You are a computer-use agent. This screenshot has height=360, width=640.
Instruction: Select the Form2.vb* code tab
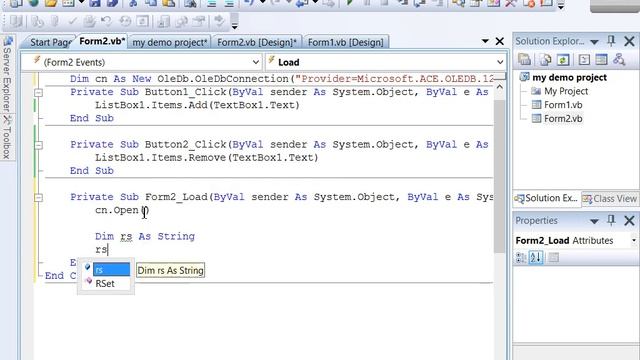102,41
